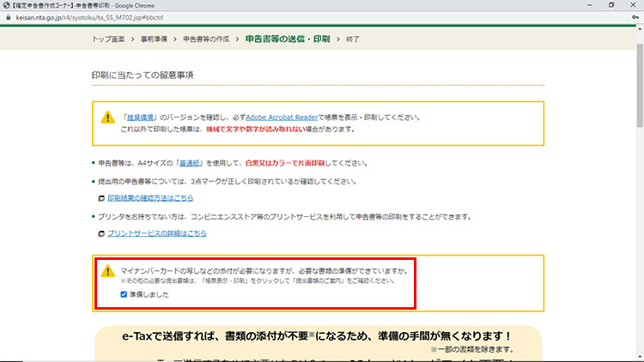Screen dimensions: 644x362
Task: Click the vertical scrollbar thumb
Action: click(639, 86)
